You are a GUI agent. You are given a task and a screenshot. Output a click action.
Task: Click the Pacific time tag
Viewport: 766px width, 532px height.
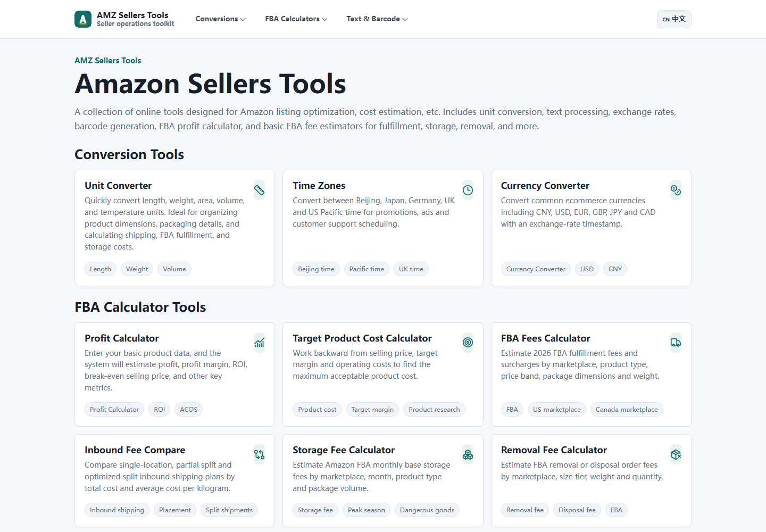coord(367,269)
